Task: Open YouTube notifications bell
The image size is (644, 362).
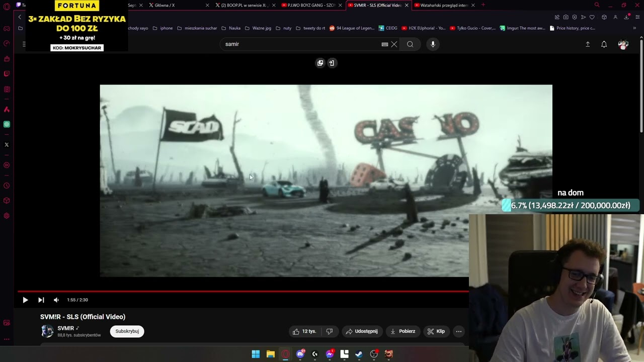Action: coord(604,44)
